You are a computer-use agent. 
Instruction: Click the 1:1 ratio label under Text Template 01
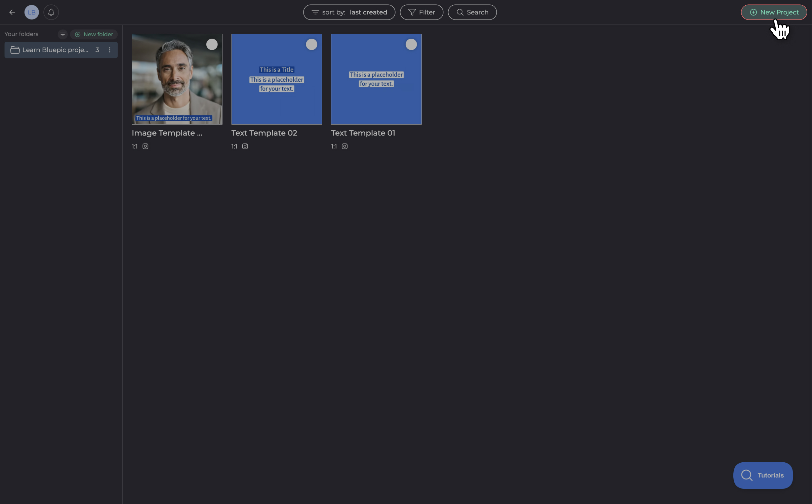point(334,146)
